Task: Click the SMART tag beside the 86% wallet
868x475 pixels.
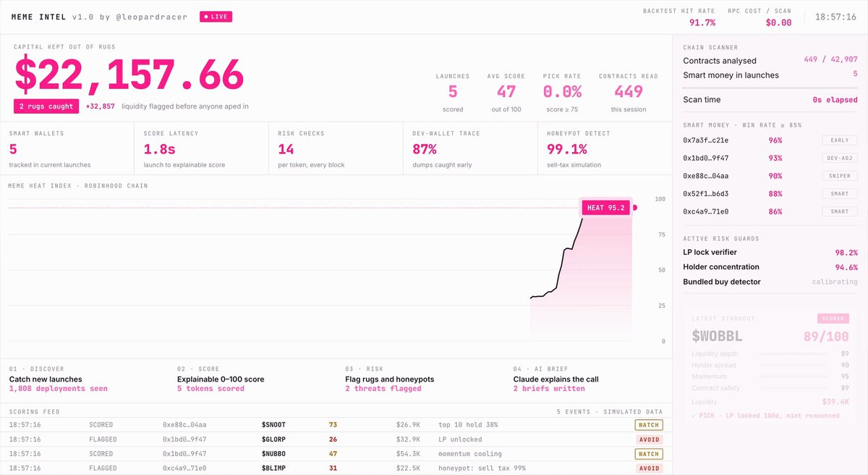Action: (840, 211)
